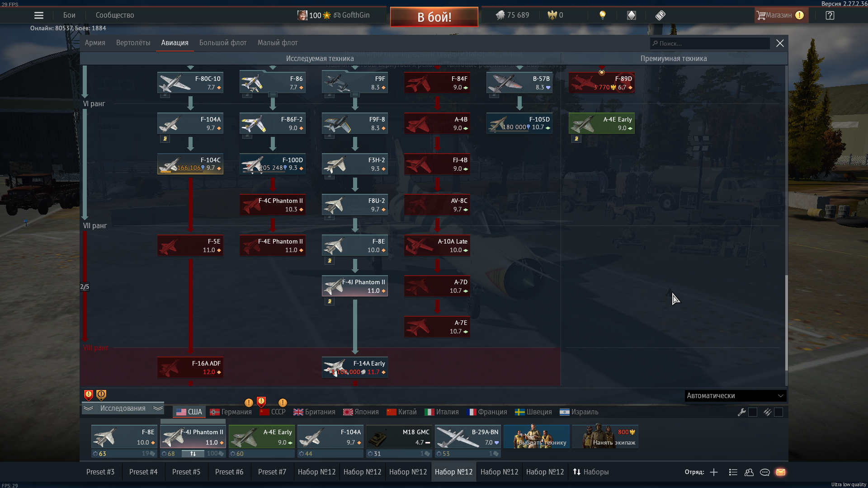Select the Британия nation tab
This screenshot has height=488, width=868.
click(314, 412)
